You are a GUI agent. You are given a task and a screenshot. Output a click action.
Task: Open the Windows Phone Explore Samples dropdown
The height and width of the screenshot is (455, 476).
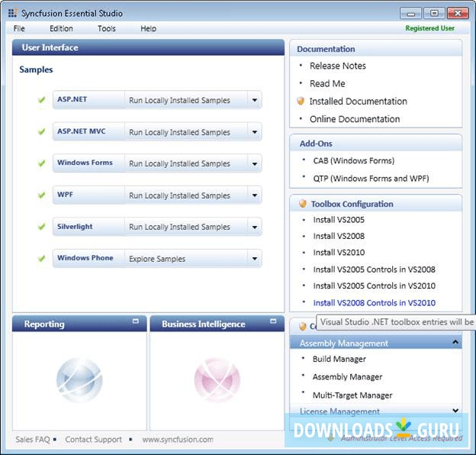point(255,259)
